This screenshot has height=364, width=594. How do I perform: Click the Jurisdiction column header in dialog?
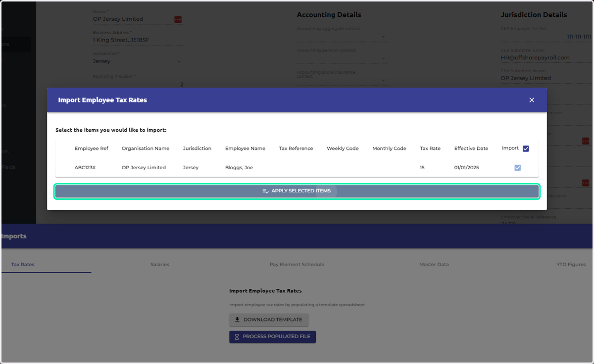pos(197,148)
